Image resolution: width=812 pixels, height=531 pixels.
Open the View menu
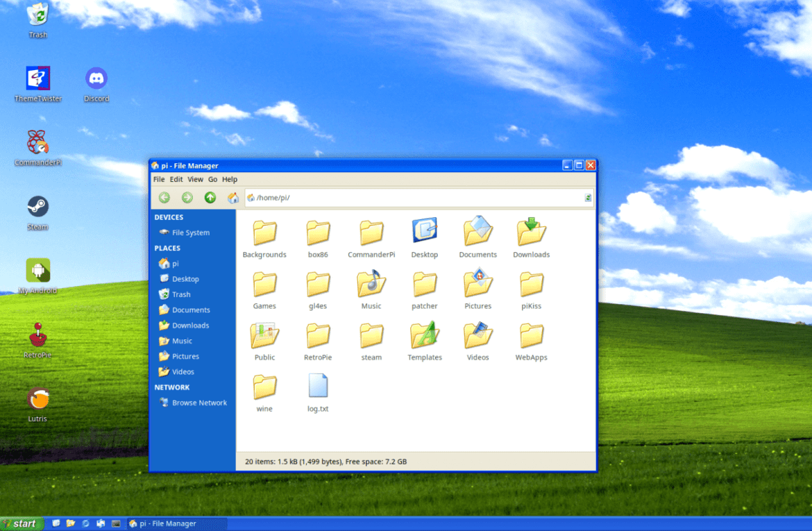(x=195, y=179)
